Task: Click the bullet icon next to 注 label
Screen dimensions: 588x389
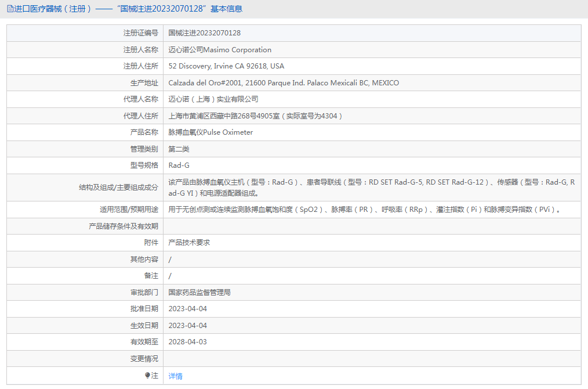Action: (147, 375)
